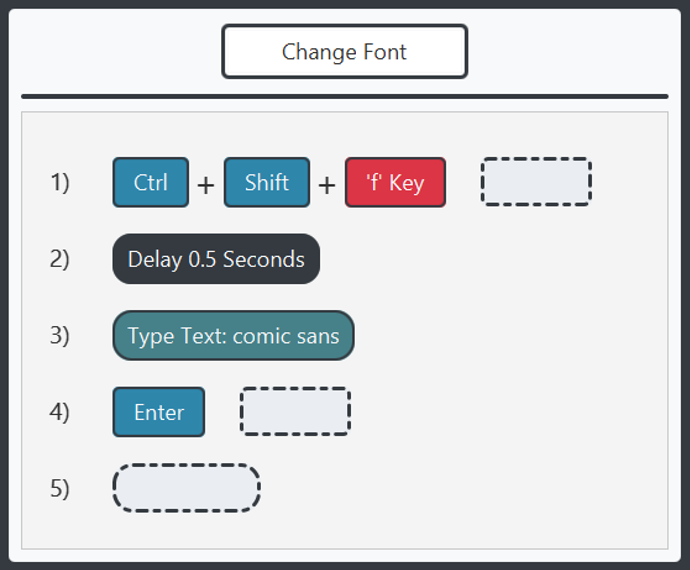Click step number 3 label
Screen dimensions: 690x570
(60, 336)
